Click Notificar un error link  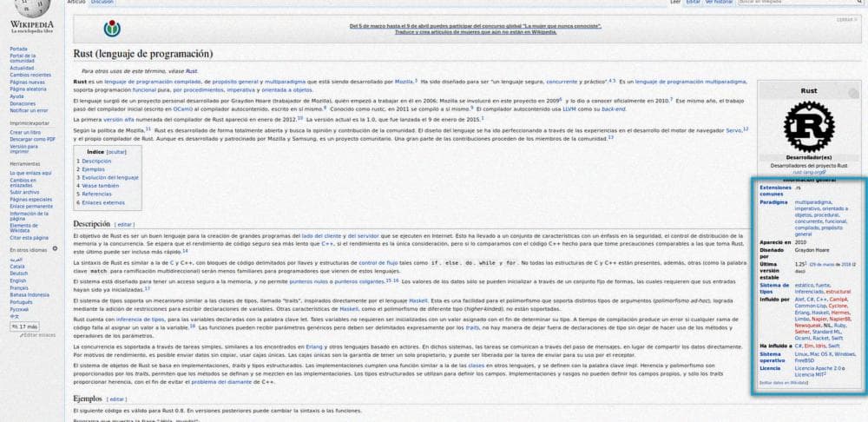(x=29, y=110)
